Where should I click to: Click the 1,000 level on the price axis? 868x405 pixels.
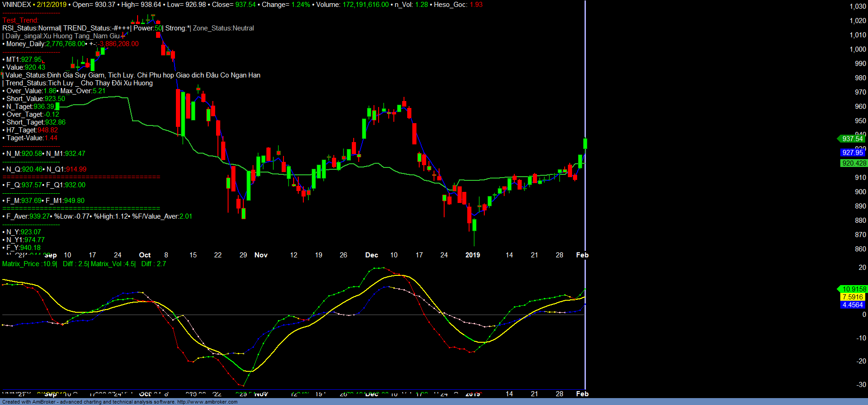(858, 49)
